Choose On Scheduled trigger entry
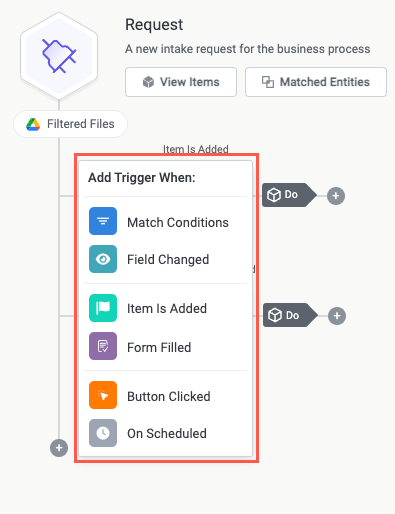This screenshot has height=514, width=395. point(166,433)
